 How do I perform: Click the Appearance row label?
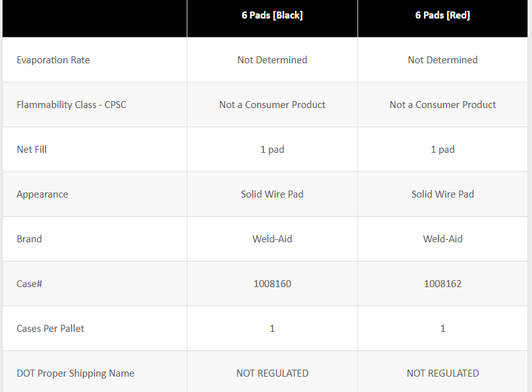[42, 194]
